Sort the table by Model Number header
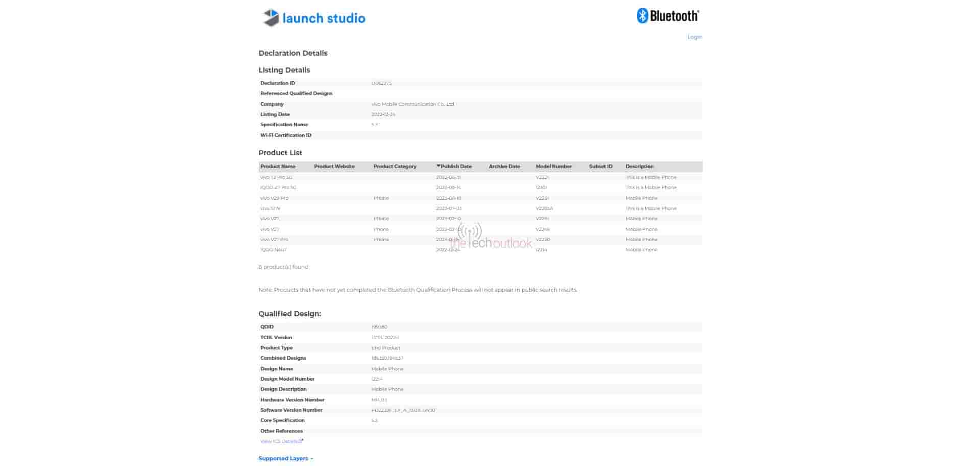Viewport: 980px width, 470px height. (553, 166)
